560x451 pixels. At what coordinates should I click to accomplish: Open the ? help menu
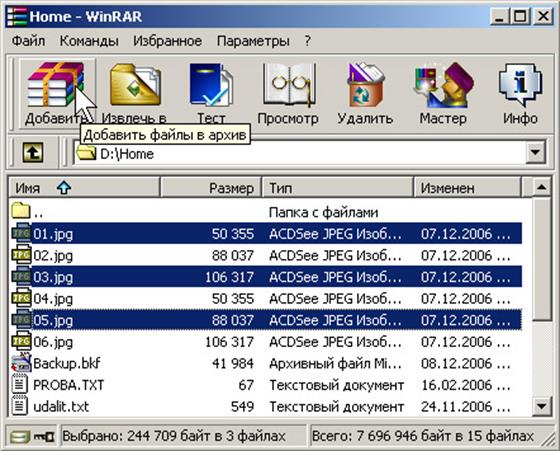pyautogui.click(x=308, y=41)
